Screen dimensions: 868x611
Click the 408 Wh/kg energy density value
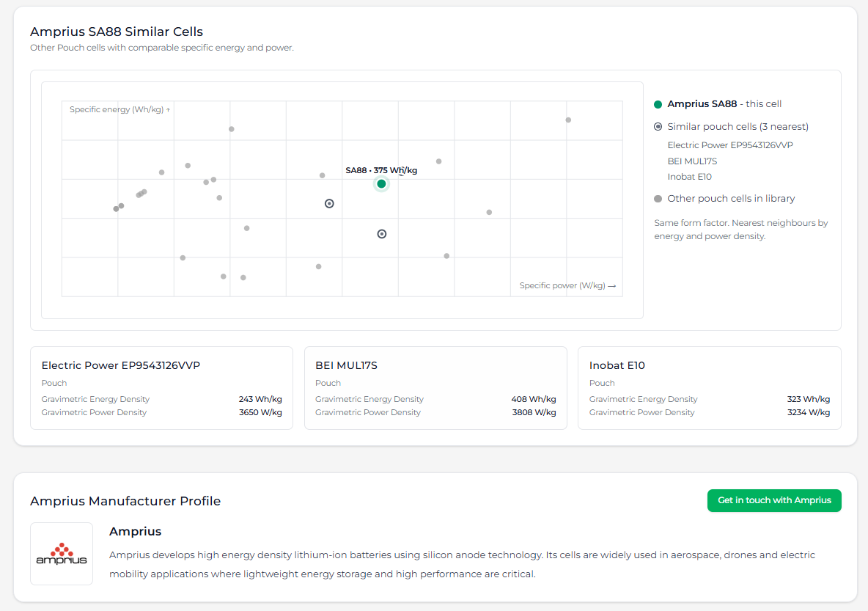pos(534,399)
